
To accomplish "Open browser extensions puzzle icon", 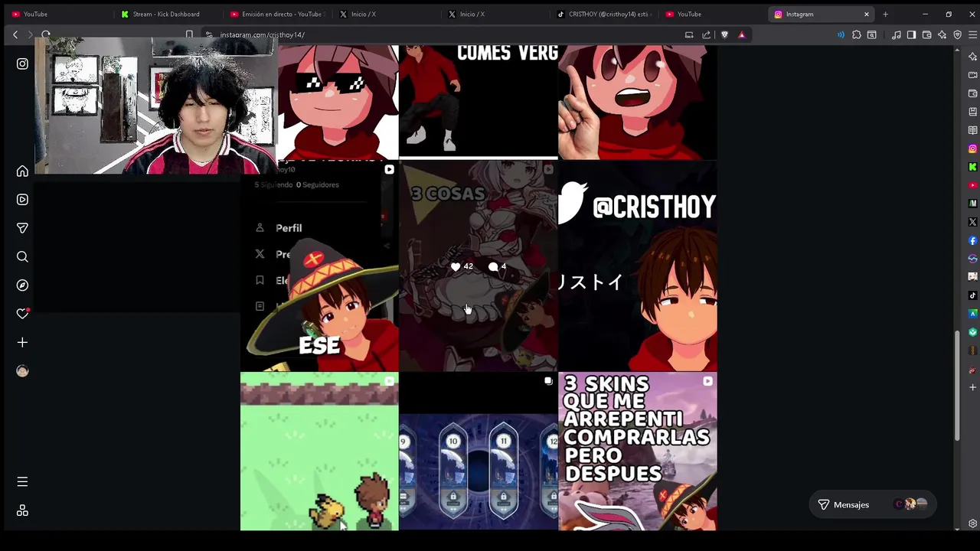I will [x=857, y=34].
